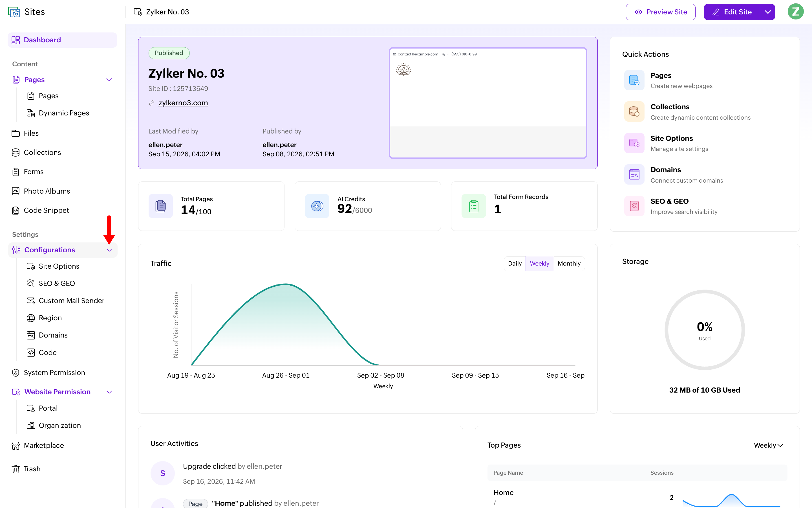The width and height of the screenshot is (812, 508).
Task: Open the Sites app logo icon
Action: 14,12
